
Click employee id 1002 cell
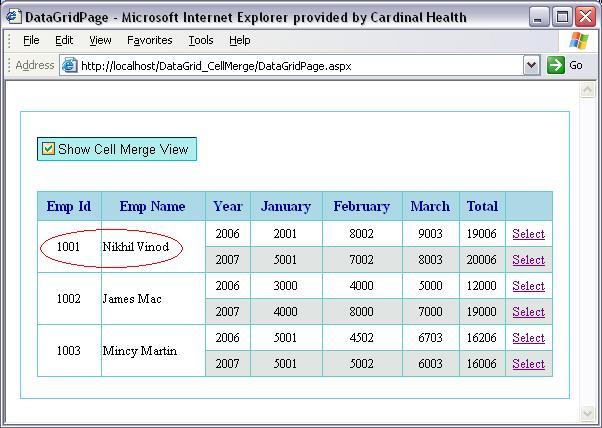click(68, 299)
